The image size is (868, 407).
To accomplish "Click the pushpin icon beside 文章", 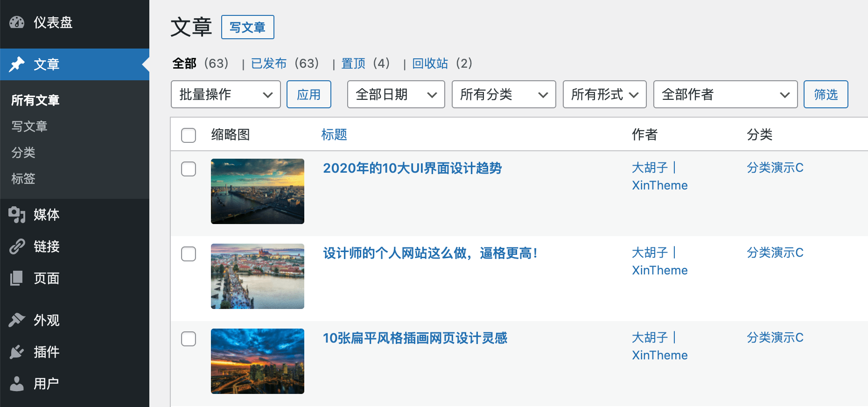I will pyautogui.click(x=17, y=64).
